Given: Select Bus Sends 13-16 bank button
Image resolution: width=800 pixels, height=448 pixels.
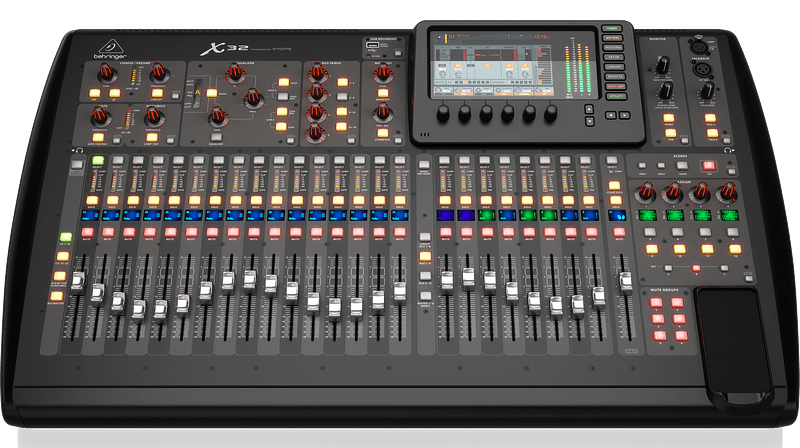Looking at the screenshot, I should coord(342,127).
